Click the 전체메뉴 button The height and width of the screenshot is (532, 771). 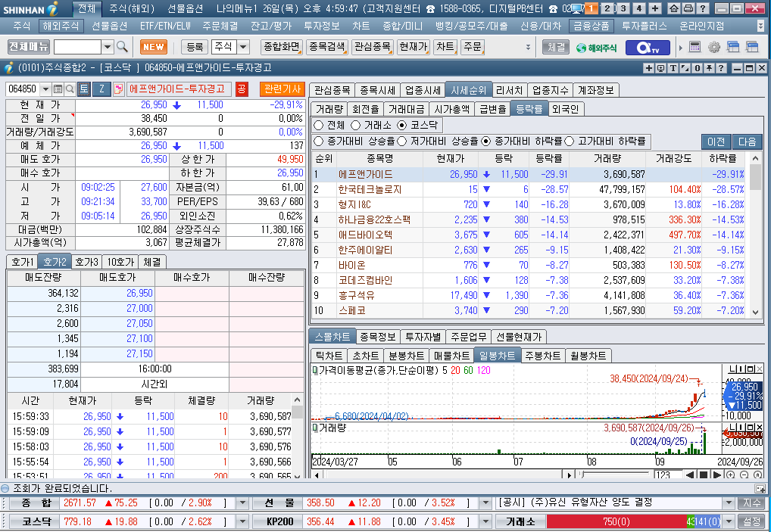pyautogui.click(x=29, y=47)
